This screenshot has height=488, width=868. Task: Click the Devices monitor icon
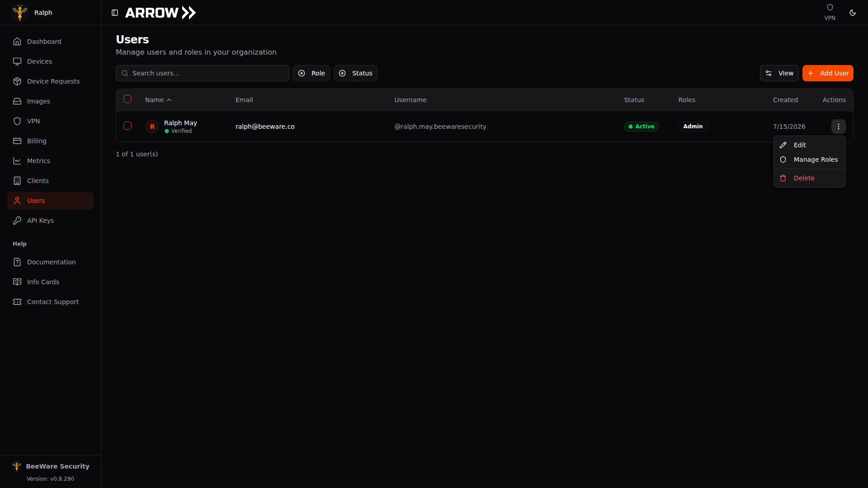point(17,61)
